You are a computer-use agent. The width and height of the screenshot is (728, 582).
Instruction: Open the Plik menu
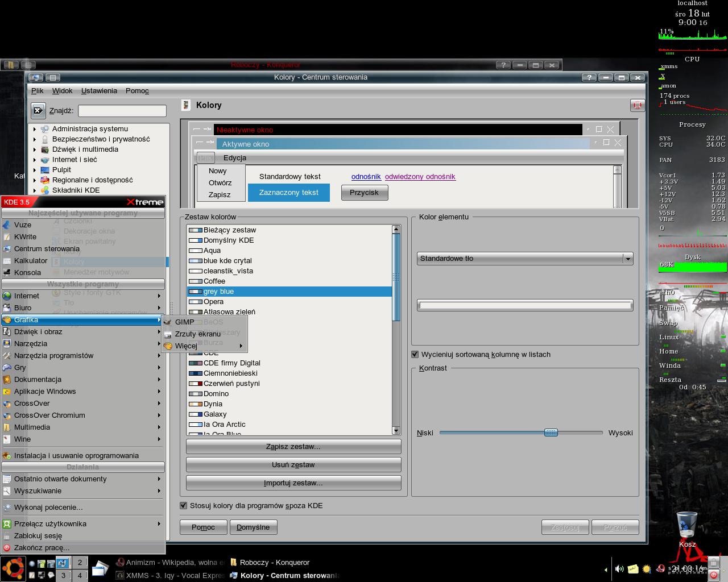pos(38,90)
